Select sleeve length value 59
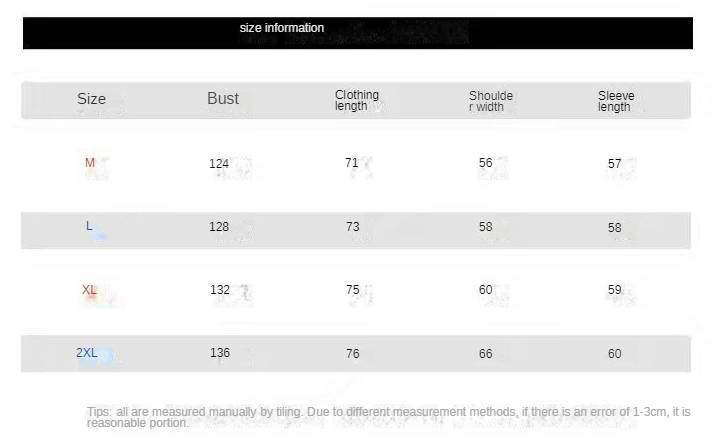722x443 pixels. point(614,290)
